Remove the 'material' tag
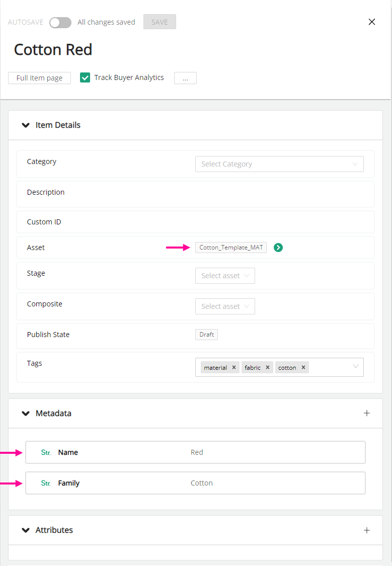 (234, 367)
